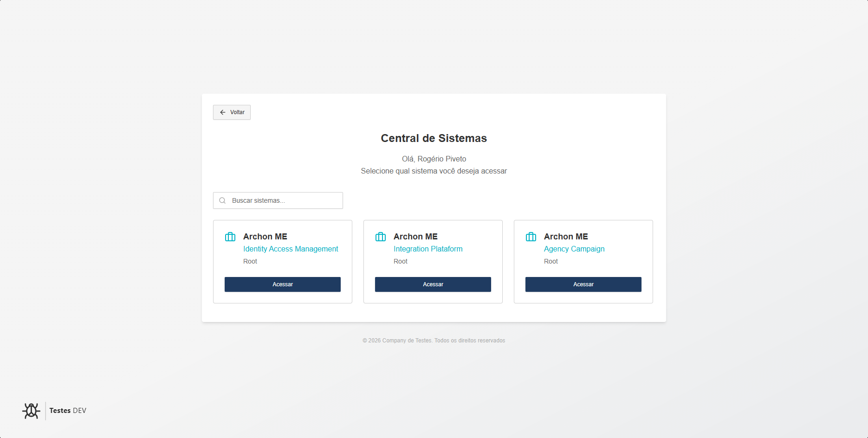Click the briefcase icon on Integration Plataform card
Screen dimensions: 868x438
(381, 237)
